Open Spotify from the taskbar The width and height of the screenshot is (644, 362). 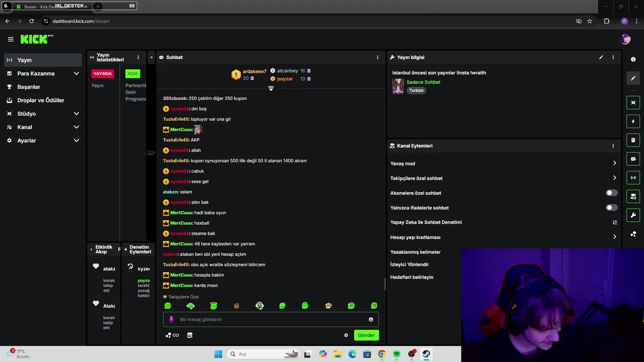(396, 354)
